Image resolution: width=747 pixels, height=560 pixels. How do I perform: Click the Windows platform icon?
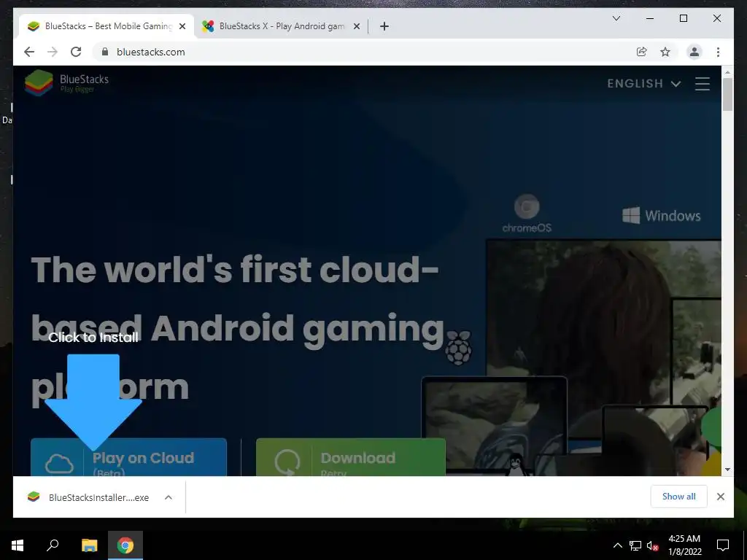pos(661,215)
